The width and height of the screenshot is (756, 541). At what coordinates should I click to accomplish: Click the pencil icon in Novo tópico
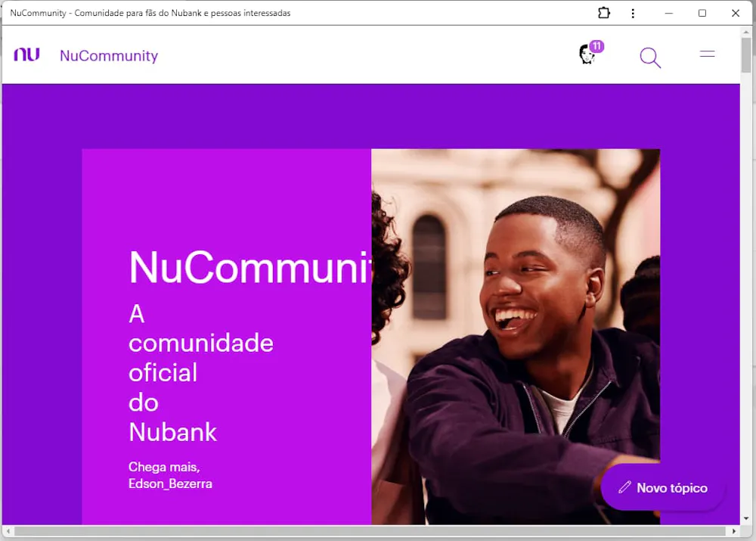click(x=624, y=487)
